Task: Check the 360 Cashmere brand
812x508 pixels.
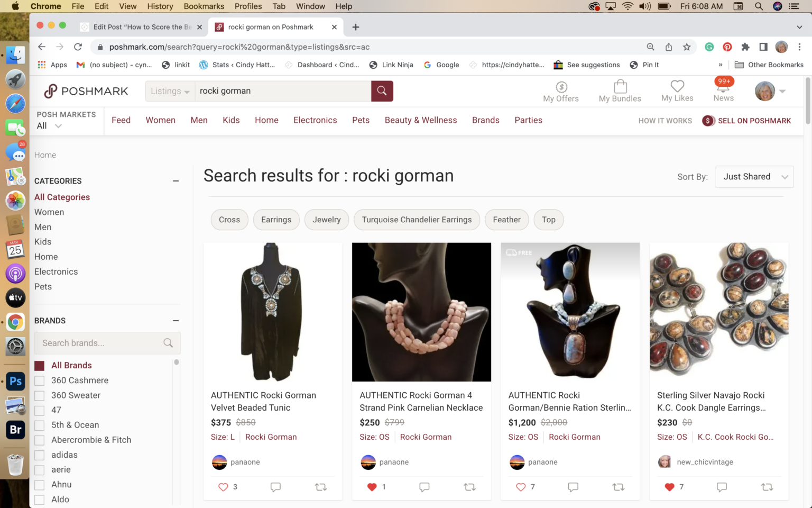Action: (x=39, y=380)
